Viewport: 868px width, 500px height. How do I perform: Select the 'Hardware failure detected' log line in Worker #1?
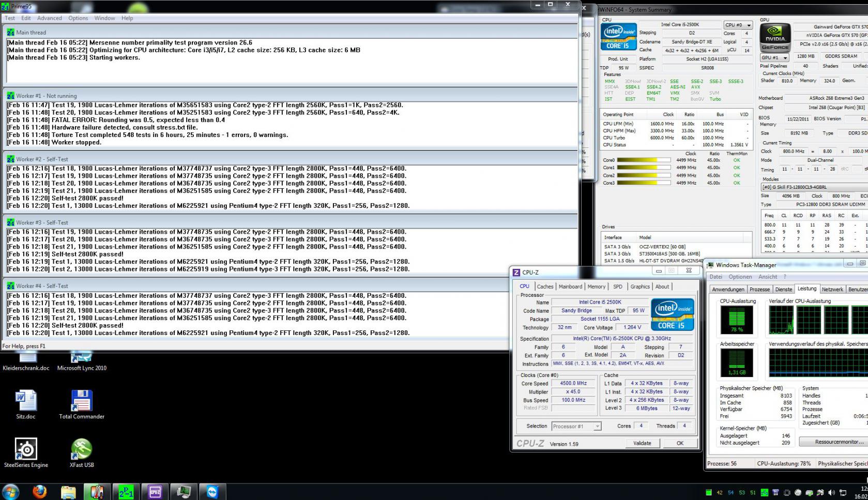(102, 127)
